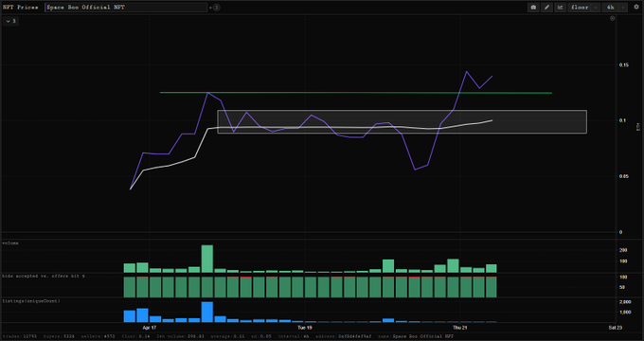Open the chart indicators icon
The image size is (644, 341).
point(561,8)
